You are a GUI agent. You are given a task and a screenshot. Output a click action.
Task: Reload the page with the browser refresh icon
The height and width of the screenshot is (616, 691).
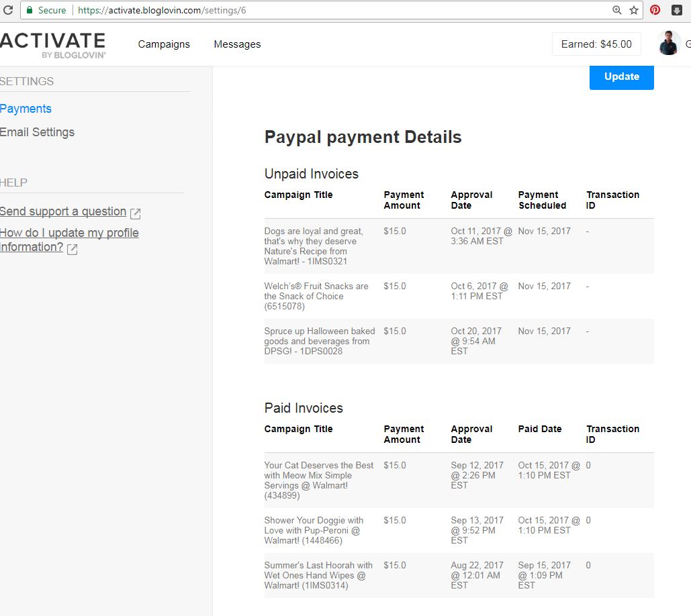[7, 9]
